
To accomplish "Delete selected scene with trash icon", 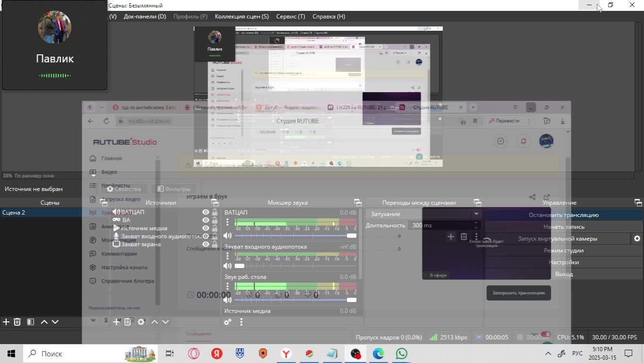I will pyautogui.click(x=17, y=322).
